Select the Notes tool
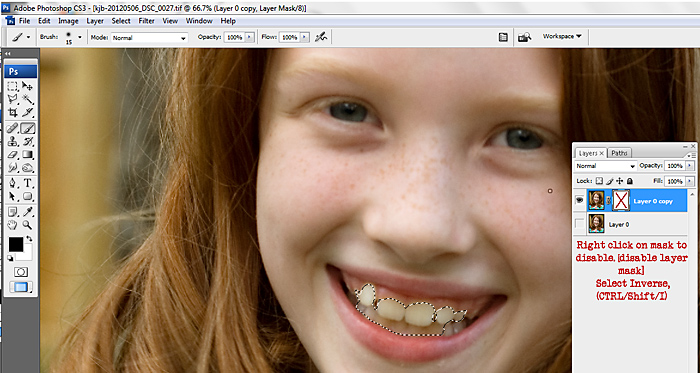 tap(12, 211)
